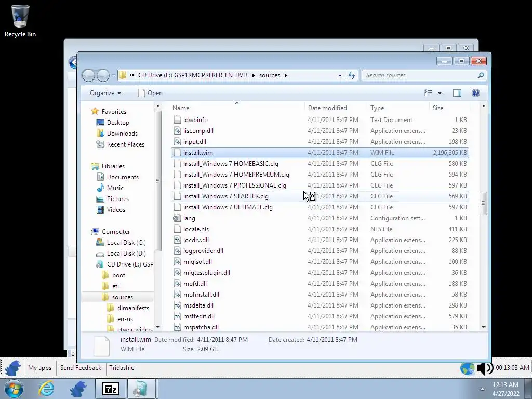532x399 pixels.
Task: Open Explorer help question mark
Action: [x=476, y=93]
